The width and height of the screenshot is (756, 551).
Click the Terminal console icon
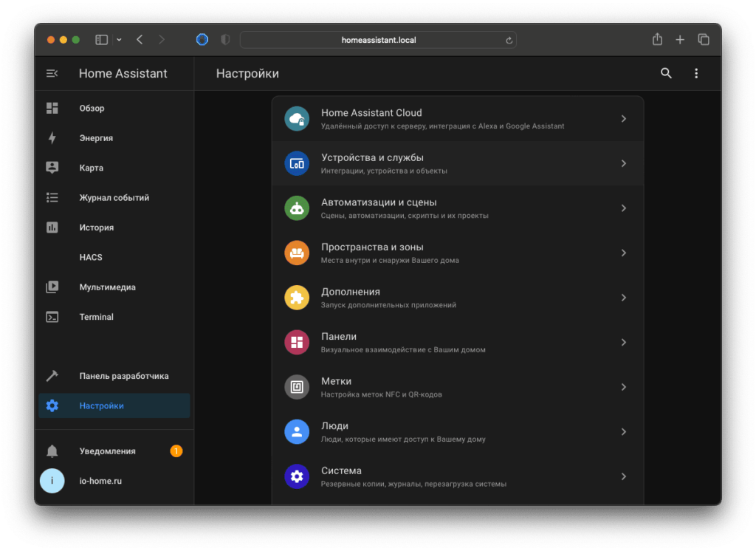tap(52, 317)
